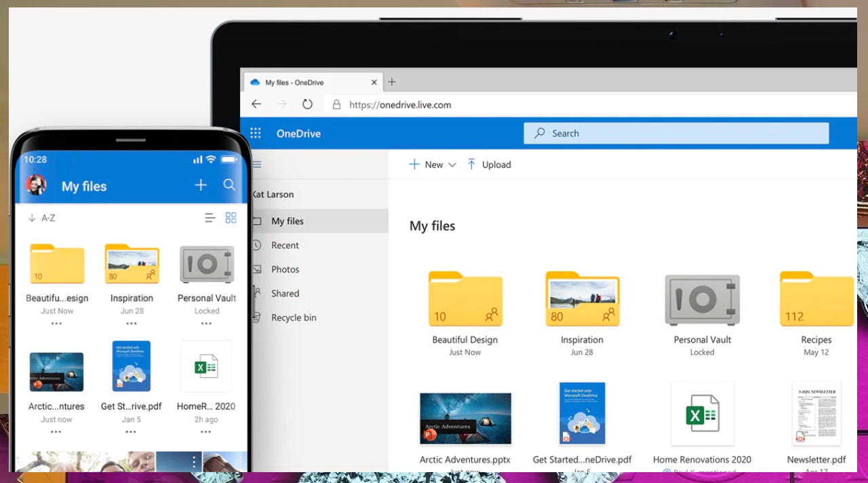This screenshot has width=868, height=483.
Task: Open Inspiration folder on web
Action: click(582, 299)
